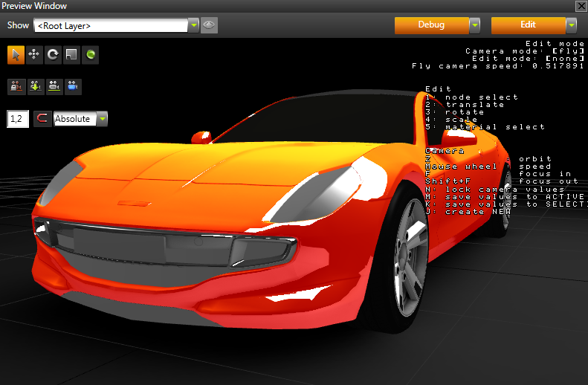Click camera icon with green down arrow
588x385 pixels.
point(34,86)
